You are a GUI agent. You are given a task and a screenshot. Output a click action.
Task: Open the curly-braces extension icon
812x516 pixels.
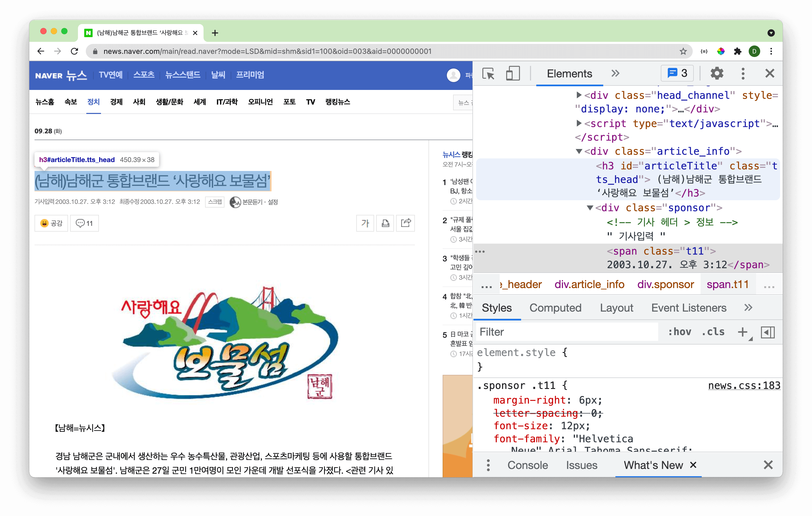click(x=704, y=51)
